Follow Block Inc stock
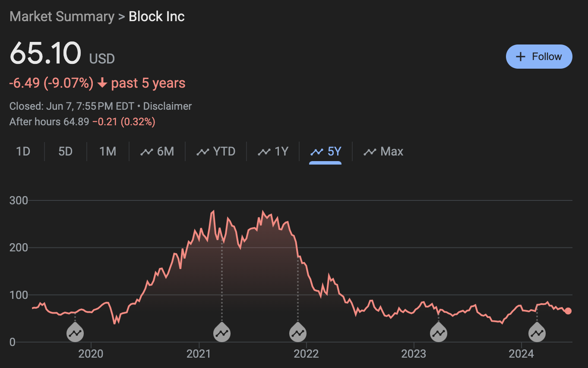Viewport: 588px width, 368px height. (539, 57)
